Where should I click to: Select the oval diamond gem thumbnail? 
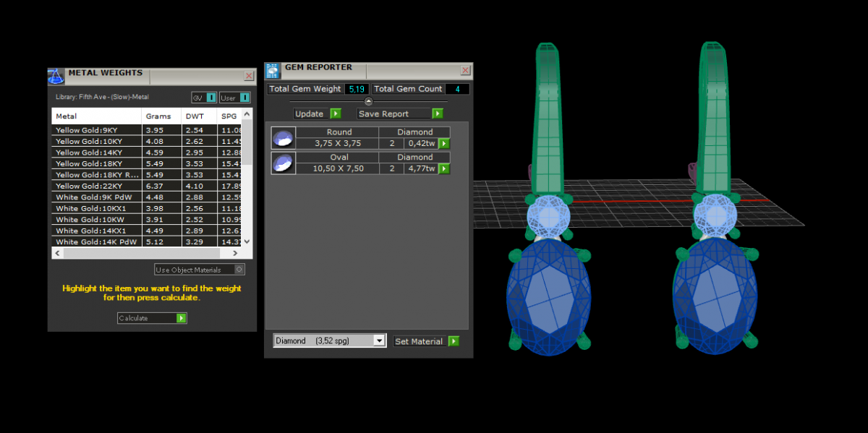click(283, 163)
